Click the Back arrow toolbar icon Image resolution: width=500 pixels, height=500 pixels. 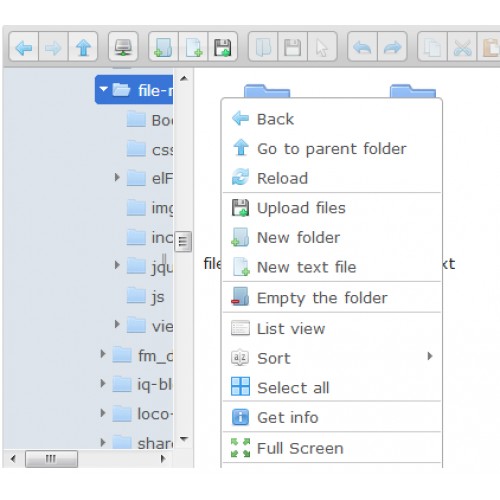[x=24, y=47]
